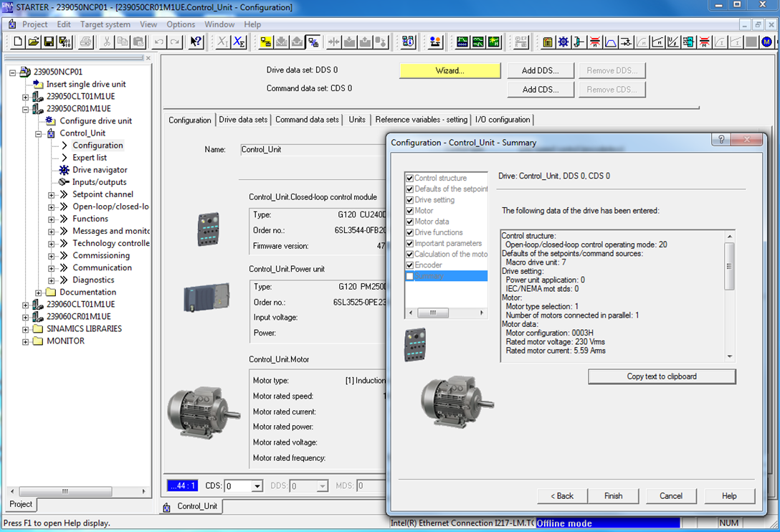This screenshot has width=780, height=532.
Task: Open the drive navigator gear toolbar icon
Action: click(563, 42)
